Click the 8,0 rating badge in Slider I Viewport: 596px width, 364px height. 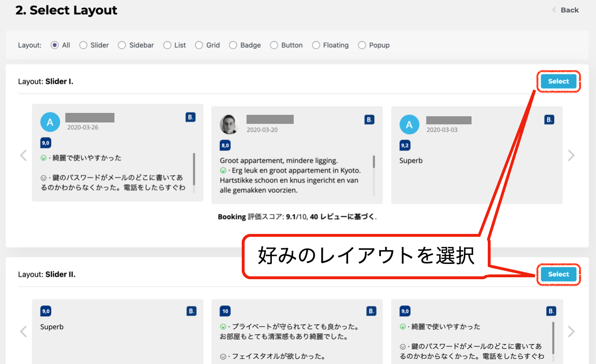pyautogui.click(x=225, y=145)
